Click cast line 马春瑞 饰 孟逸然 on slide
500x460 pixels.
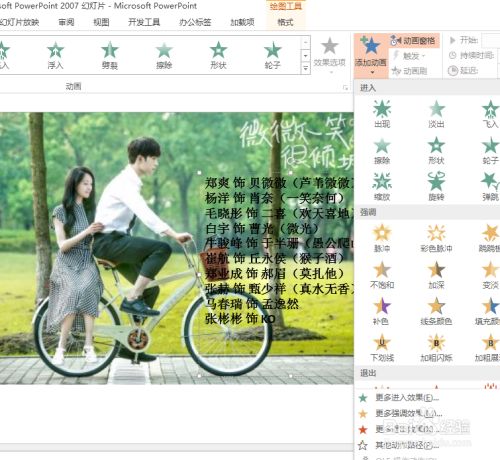coord(252,303)
